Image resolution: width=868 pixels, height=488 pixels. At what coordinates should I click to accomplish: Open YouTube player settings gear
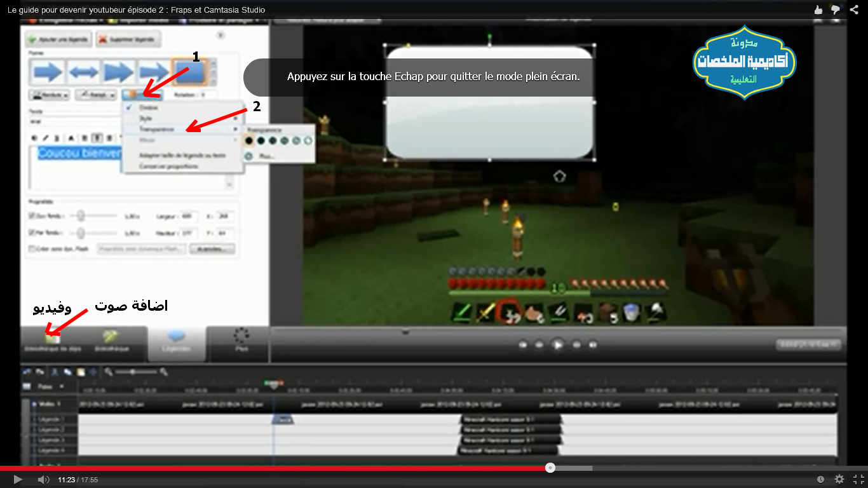[x=839, y=480]
